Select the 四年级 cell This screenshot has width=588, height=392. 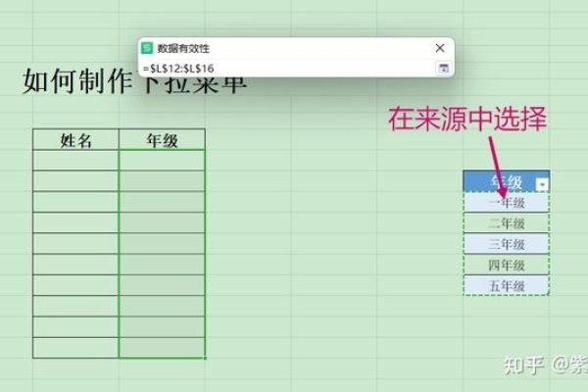tap(507, 266)
